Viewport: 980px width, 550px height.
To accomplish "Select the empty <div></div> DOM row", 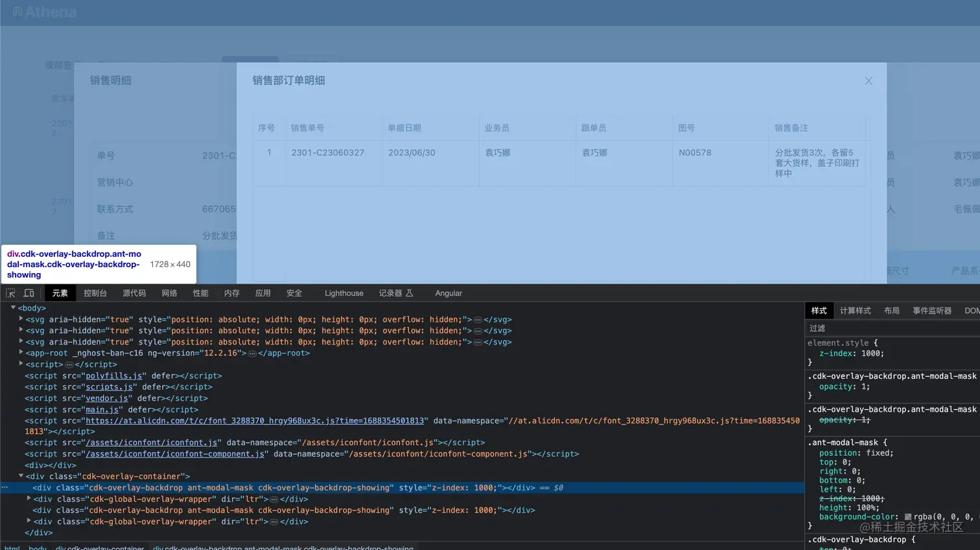I will pos(51,465).
